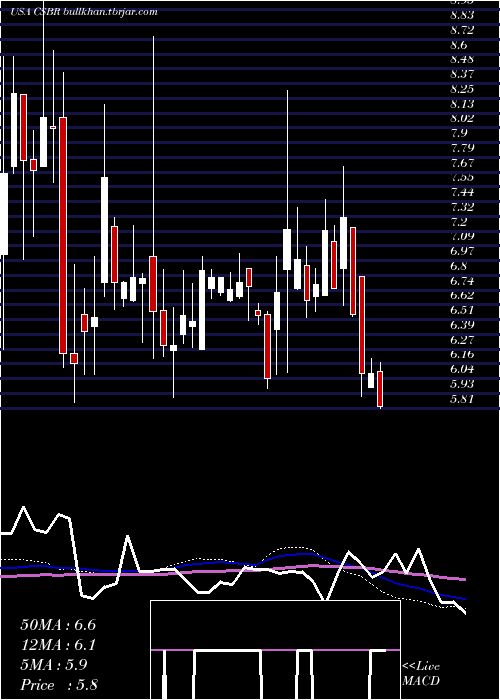Click the 6.62 price level label

click(x=462, y=295)
